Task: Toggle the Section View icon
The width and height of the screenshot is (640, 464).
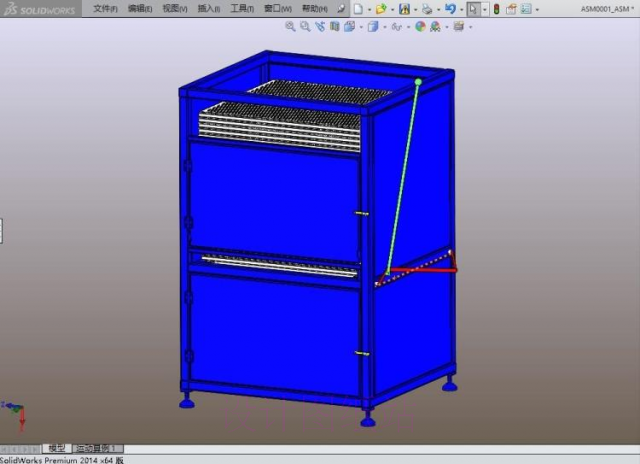Action: click(335, 27)
